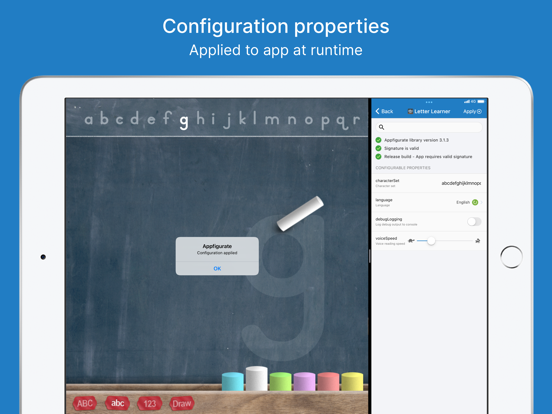Image resolution: width=552 pixels, height=414 pixels.
Task: Open the language property chevron
Action: 481,202
